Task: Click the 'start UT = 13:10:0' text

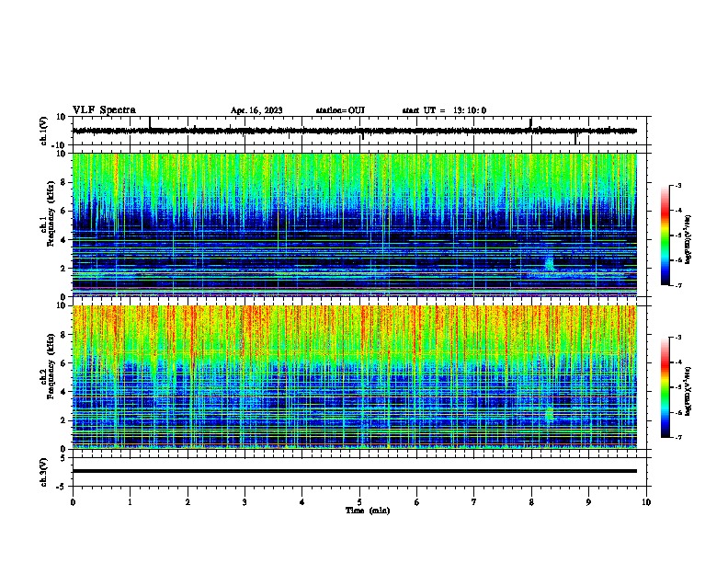Action: 444,110
